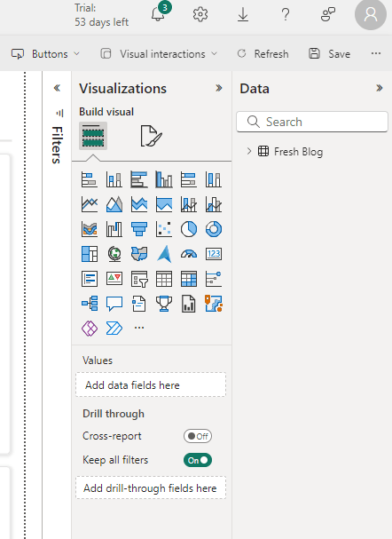Select the paginated report visual
Viewport: 392px width, 539px height.
[189, 304]
